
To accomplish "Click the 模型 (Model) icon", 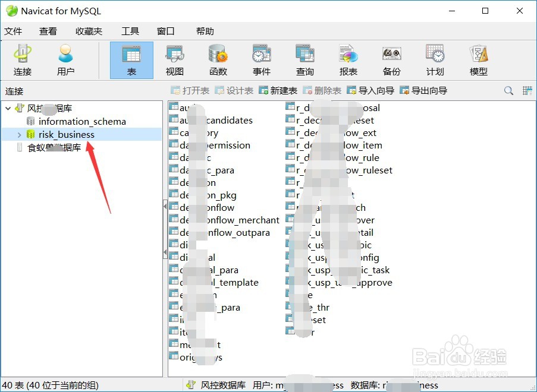I will 478,59.
